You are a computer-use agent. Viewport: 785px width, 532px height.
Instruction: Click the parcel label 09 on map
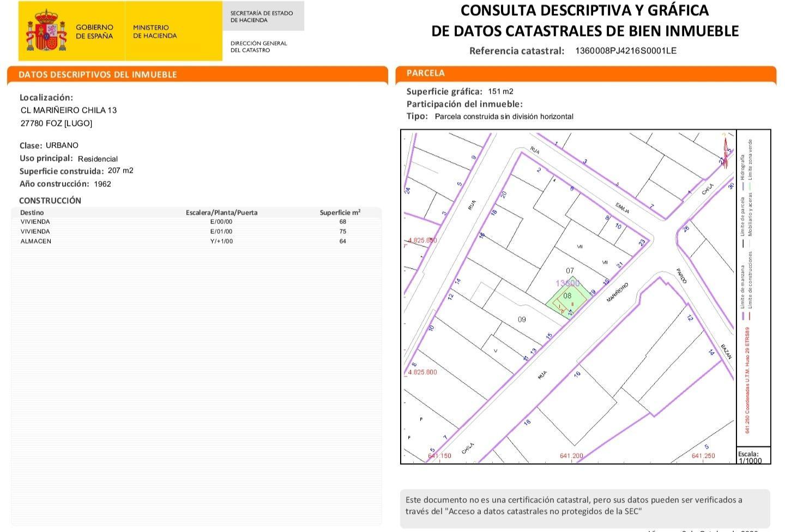pyautogui.click(x=522, y=319)
